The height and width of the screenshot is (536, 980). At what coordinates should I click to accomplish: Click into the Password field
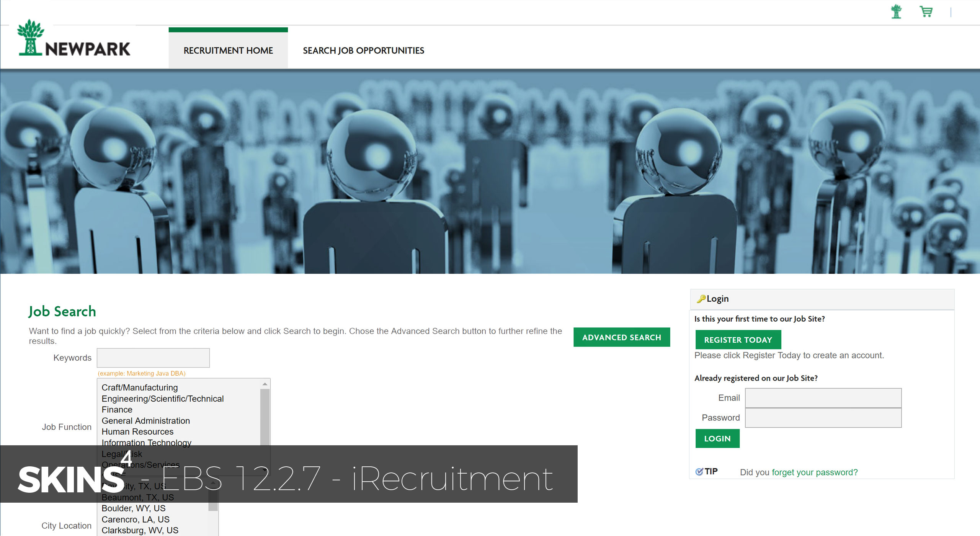pos(823,418)
